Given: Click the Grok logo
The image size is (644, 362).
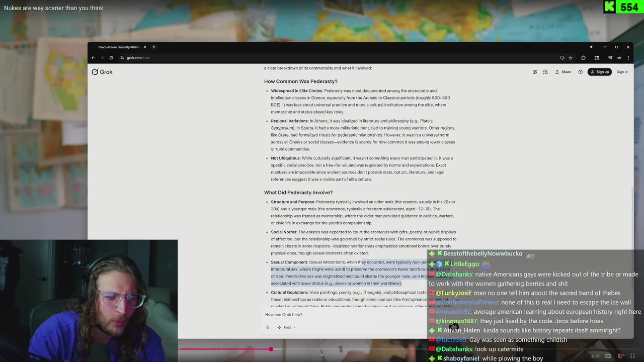Looking at the screenshot, I should [x=102, y=72].
